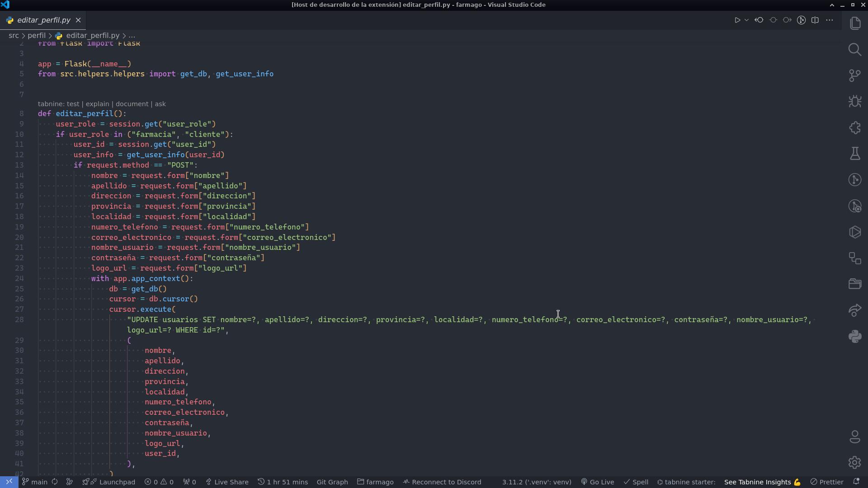Screen dimensions: 868x488
Task: Click tabnine explain code lens link
Action: pos(97,104)
